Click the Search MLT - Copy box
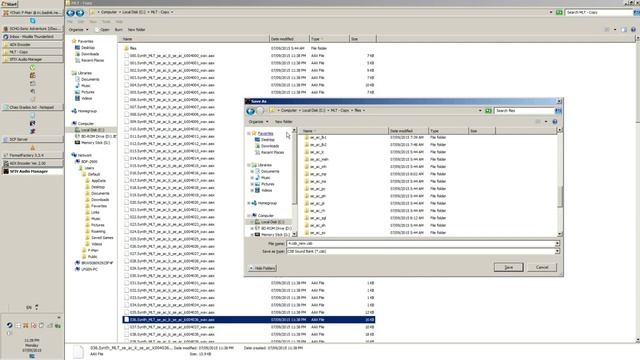Screen dimensions: 640x360 pos(599,13)
